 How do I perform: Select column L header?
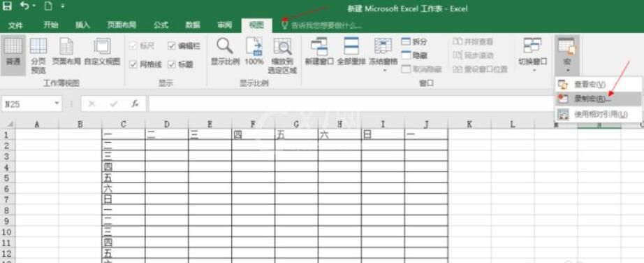512,124
